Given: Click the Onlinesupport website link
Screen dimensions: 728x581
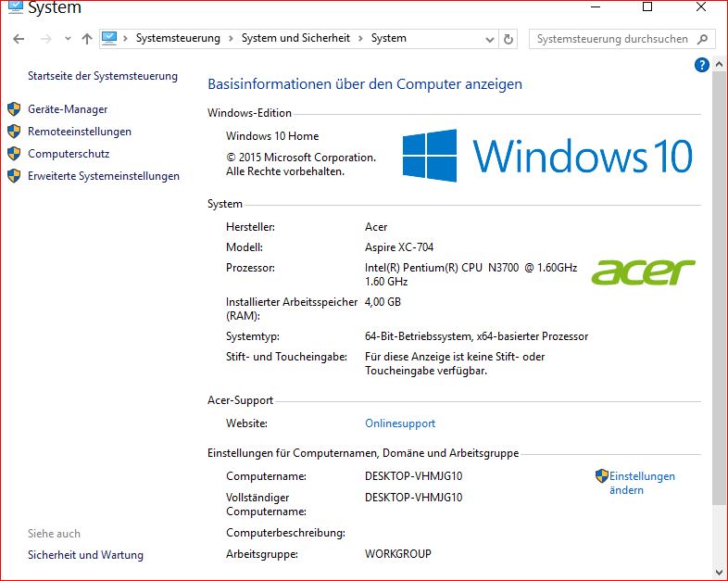Looking at the screenshot, I should (400, 423).
